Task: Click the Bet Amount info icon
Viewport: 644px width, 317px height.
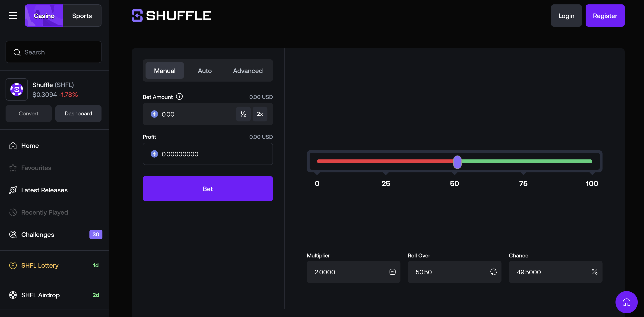Action: pos(179,96)
